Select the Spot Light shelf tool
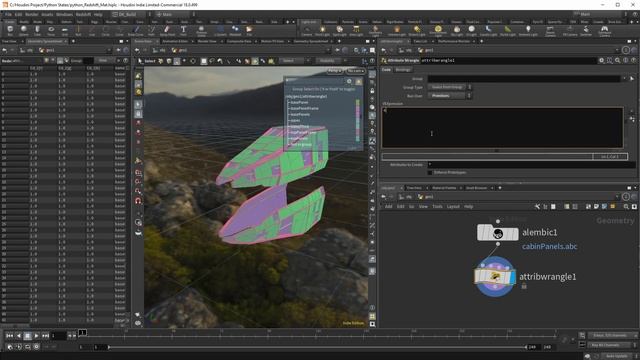Screen dimensions: 640x360 339,30
